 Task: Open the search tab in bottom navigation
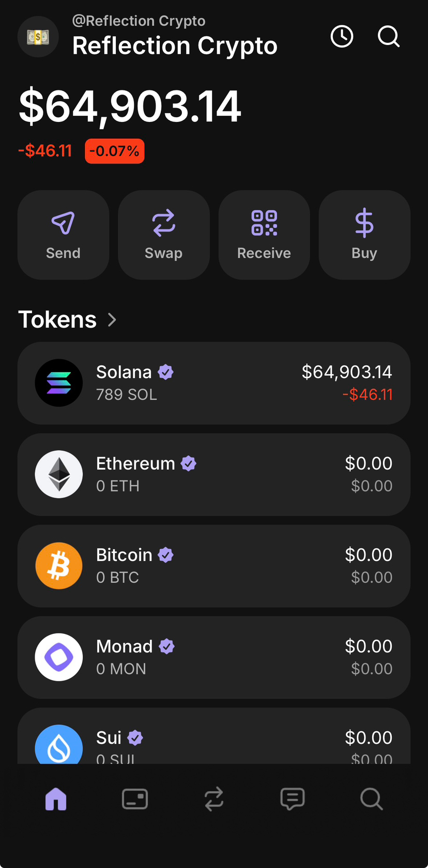[371, 799]
